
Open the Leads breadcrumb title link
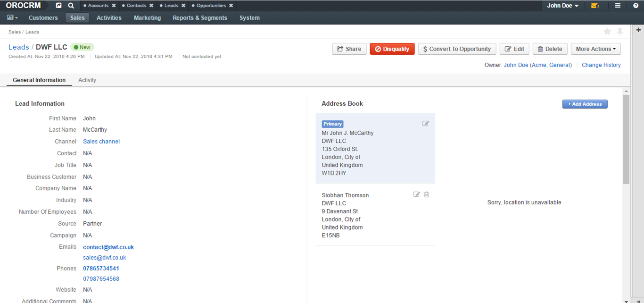19,47
